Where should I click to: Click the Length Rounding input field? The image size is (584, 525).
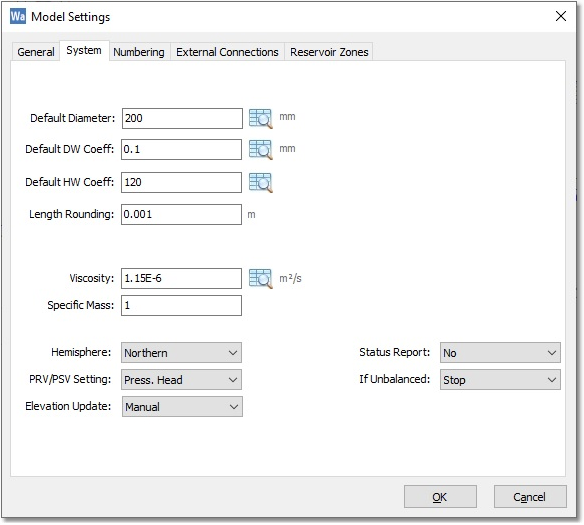[181, 214]
